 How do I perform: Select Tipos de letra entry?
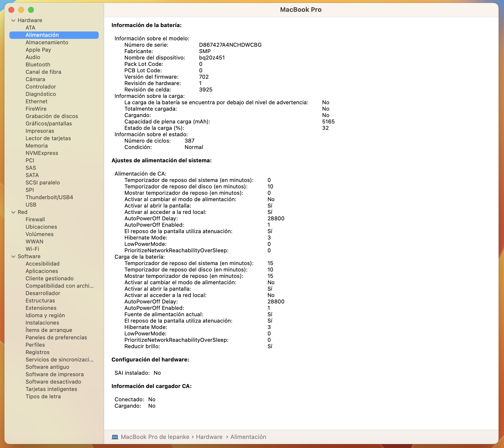(43, 397)
